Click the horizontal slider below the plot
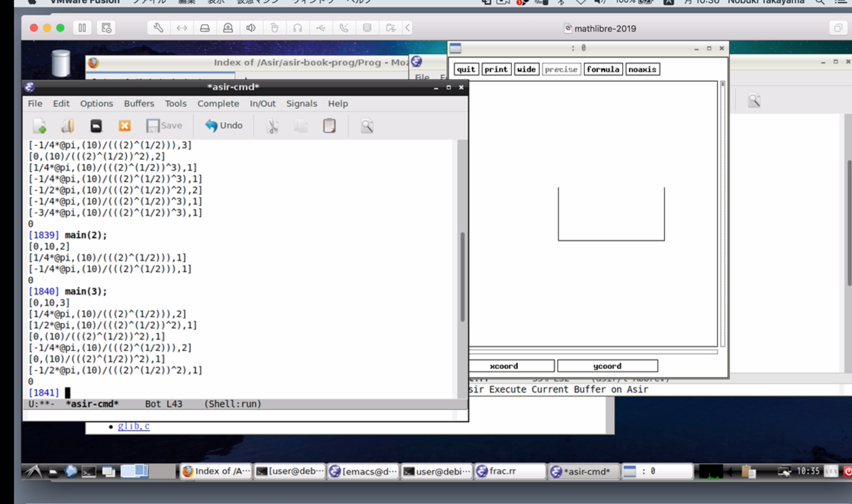The width and height of the screenshot is (852, 504). (x=593, y=352)
